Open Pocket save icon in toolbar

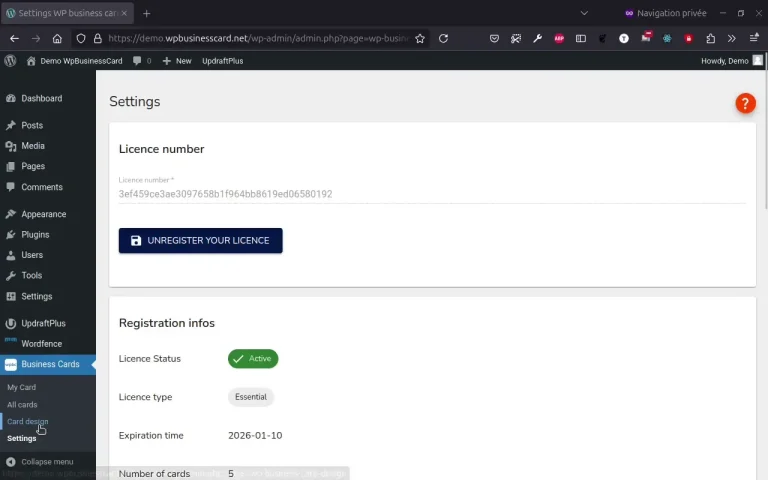494,39
